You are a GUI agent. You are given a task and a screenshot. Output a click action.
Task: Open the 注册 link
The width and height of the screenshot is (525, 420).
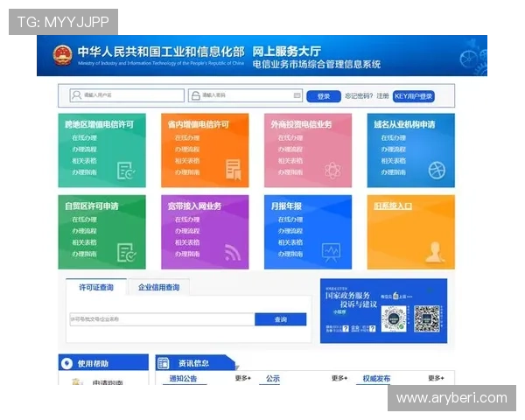[382, 96]
